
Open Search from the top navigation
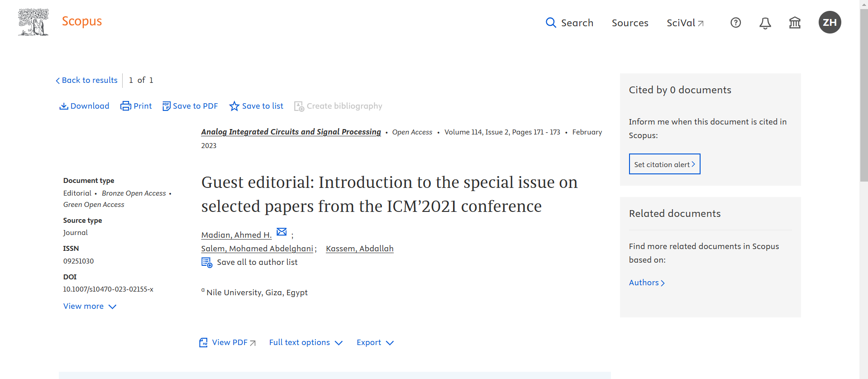pyautogui.click(x=569, y=23)
